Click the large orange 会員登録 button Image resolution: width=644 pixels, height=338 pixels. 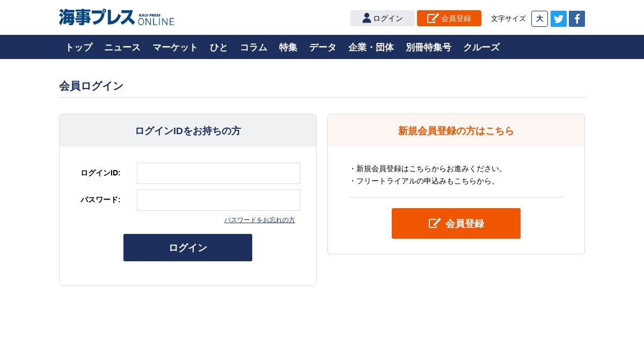click(x=456, y=223)
